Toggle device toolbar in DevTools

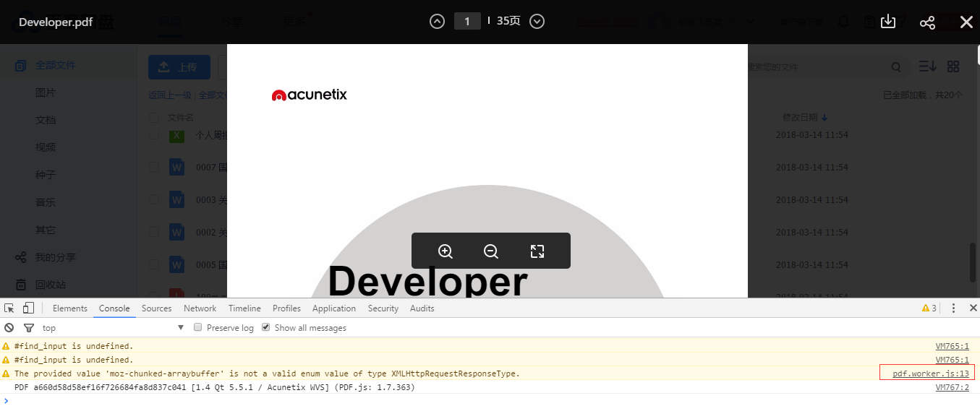pyautogui.click(x=28, y=308)
